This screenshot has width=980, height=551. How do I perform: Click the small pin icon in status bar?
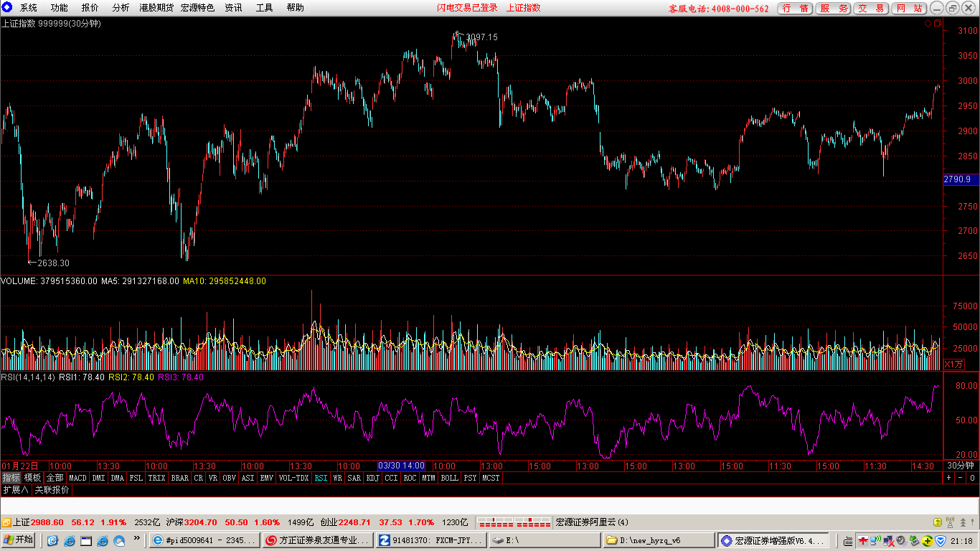point(973,522)
